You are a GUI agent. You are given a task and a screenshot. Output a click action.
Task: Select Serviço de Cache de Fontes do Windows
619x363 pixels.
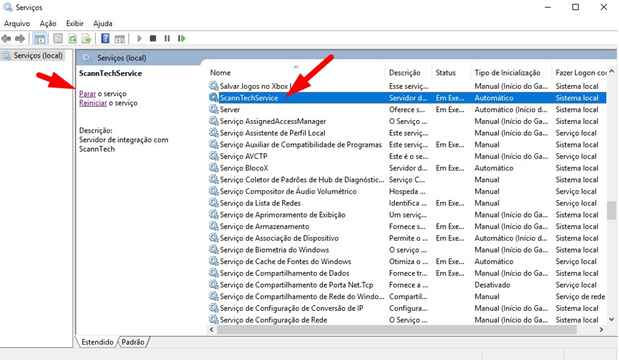point(407,262)
